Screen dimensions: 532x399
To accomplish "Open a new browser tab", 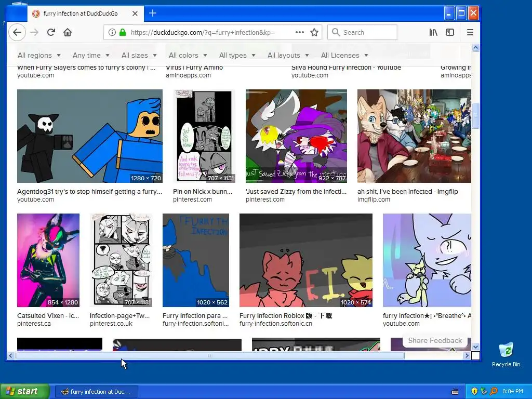I will pyautogui.click(x=153, y=13).
